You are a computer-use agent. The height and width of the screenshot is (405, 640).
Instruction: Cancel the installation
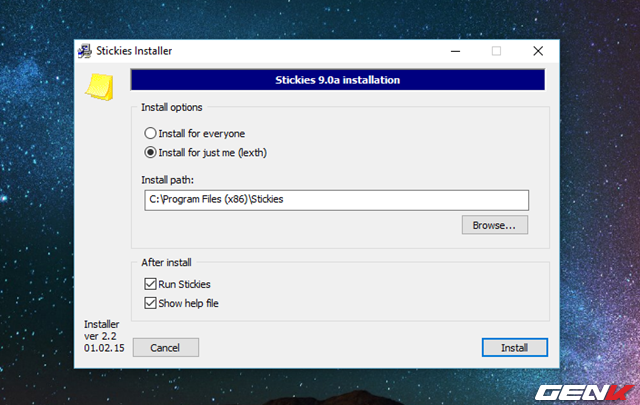[166, 347]
